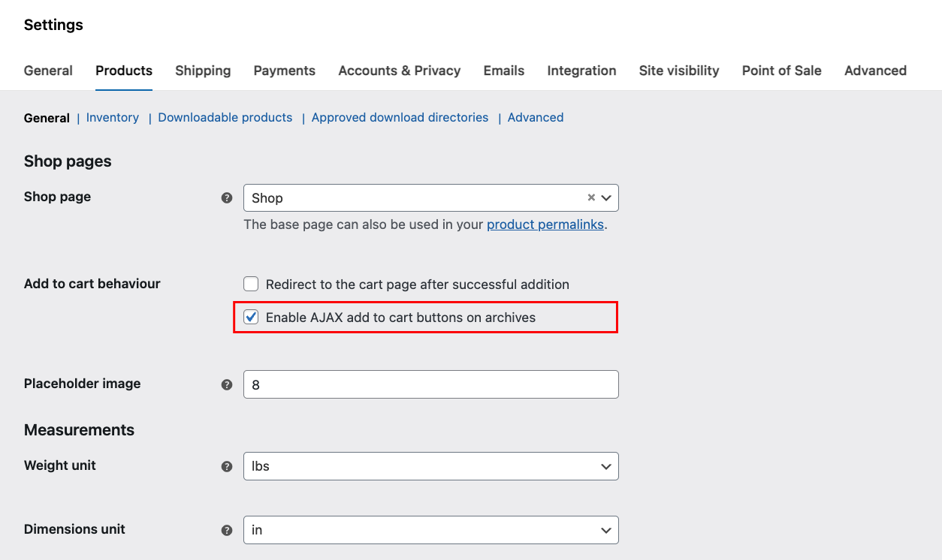
Task: Click the Settings page title
Action: [x=53, y=25]
